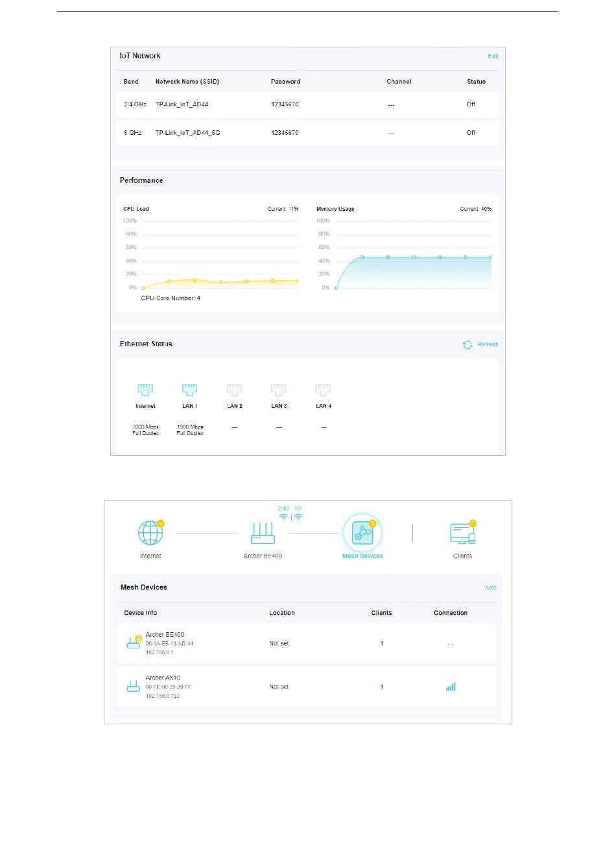Select the Archer BE400 router icon

tap(263, 534)
